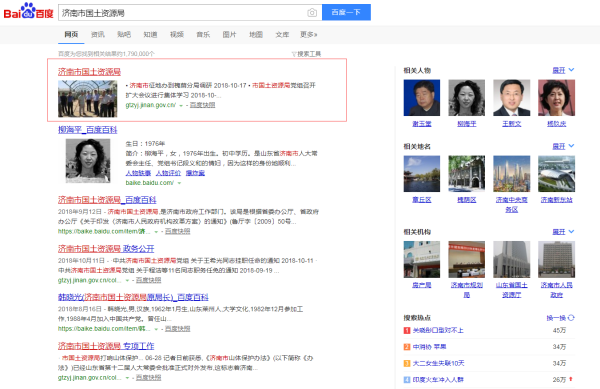
Task: Expand the 相关地名 section with 展开
Action: click(x=563, y=146)
